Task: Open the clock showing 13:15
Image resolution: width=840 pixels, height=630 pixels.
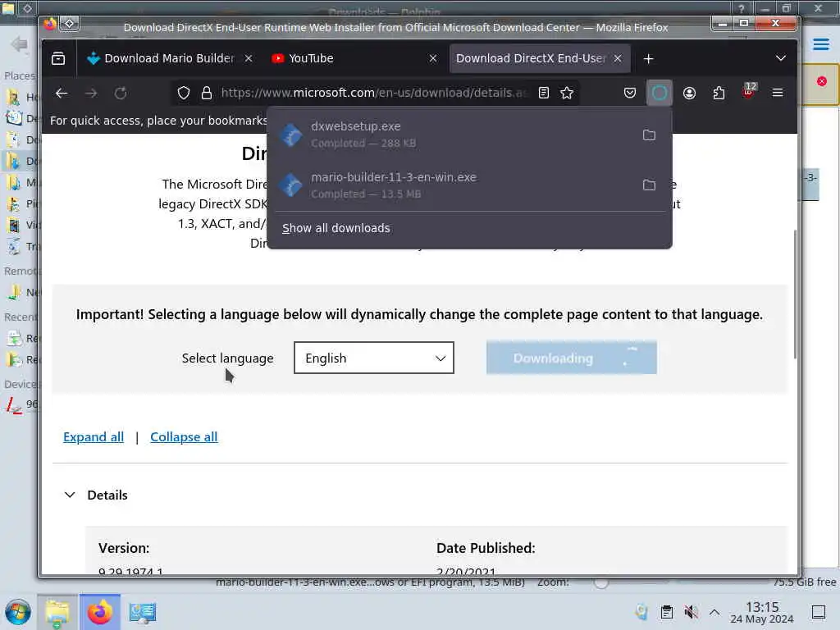Action: click(x=762, y=612)
